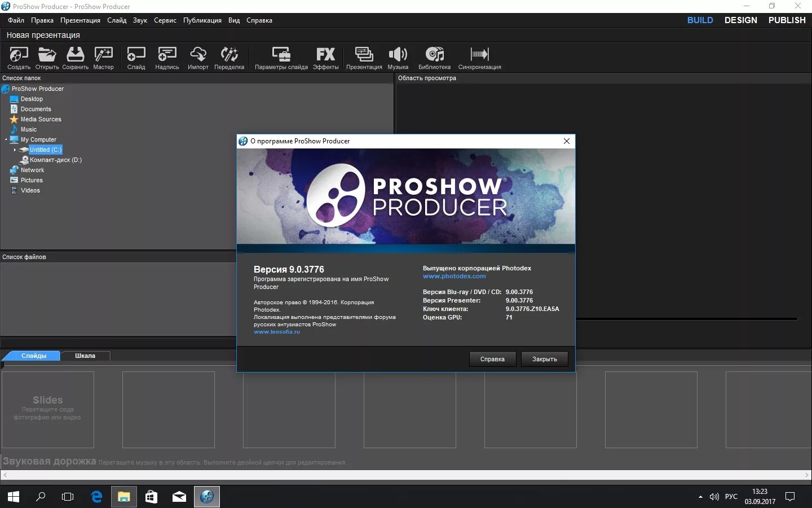Open Microsoft Edge from taskbar
Screen dimensions: 812x508
tap(96, 497)
